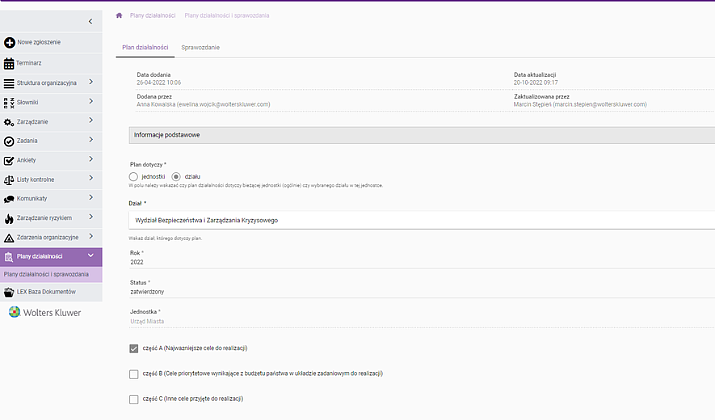Click the Zarządzanie ryzykiem flame icon
Viewport: 715px width, 420px height.
pos(9,218)
